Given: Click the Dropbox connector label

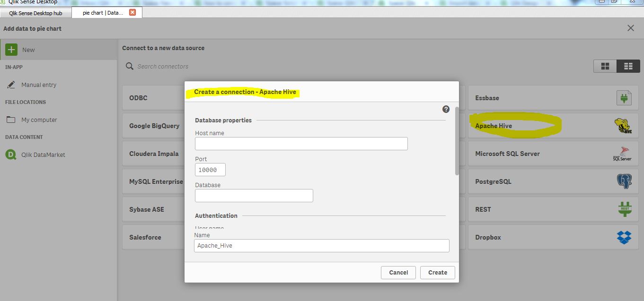Looking at the screenshot, I should 488,237.
